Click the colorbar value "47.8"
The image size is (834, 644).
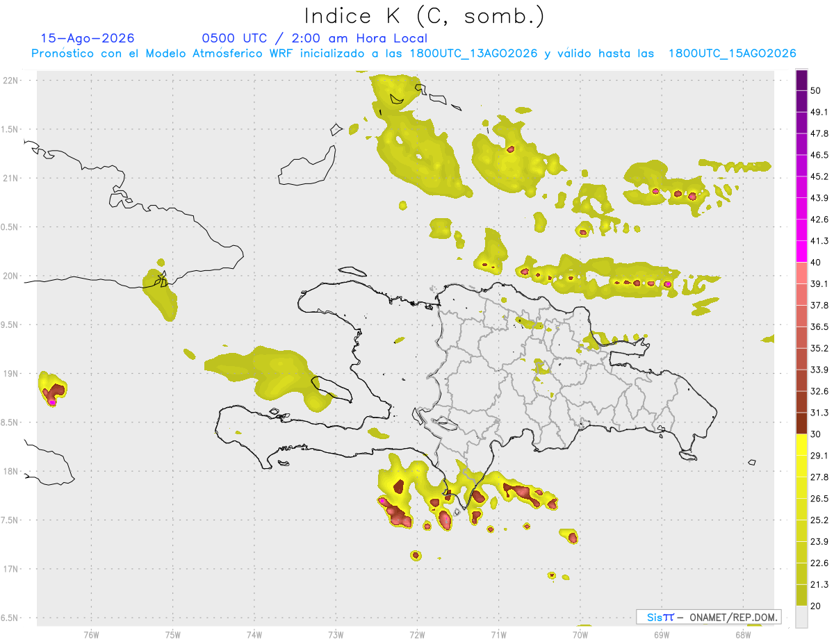point(819,133)
